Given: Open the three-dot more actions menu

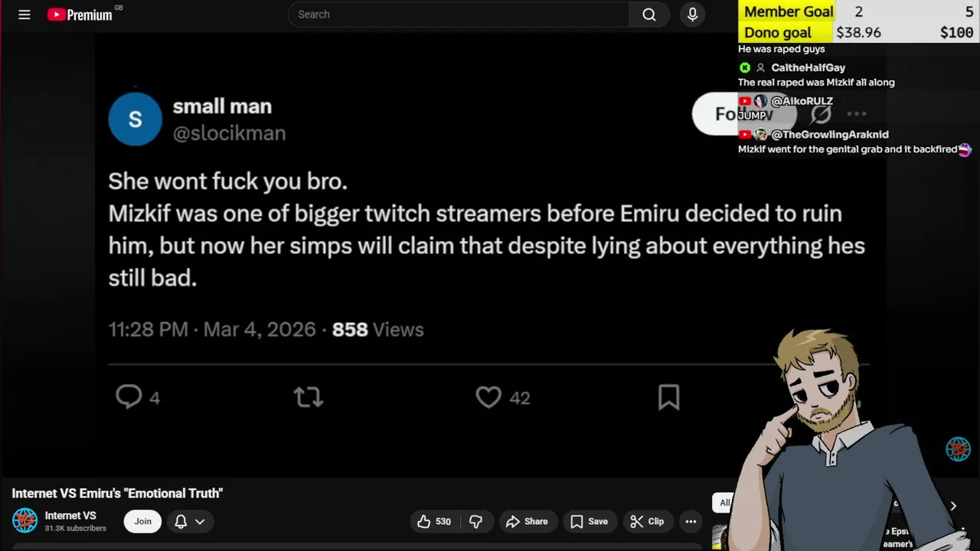Looking at the screenshot, I should [691, 521].
